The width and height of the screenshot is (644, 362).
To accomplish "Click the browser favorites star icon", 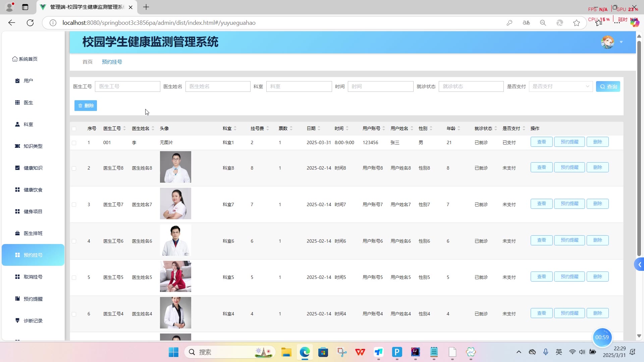I will click(x=577, y=23).
